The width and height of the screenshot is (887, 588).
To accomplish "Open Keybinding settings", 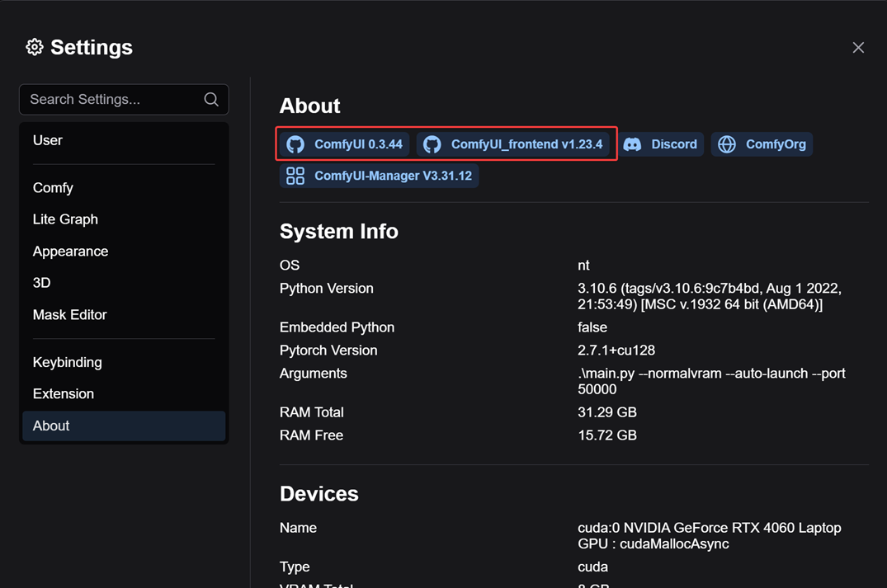I will coord(124,362).
